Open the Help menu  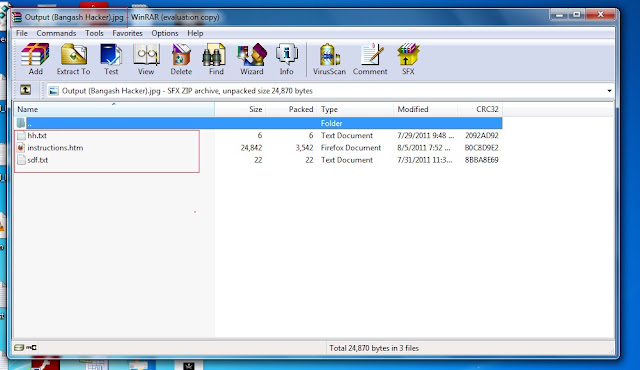195,33
